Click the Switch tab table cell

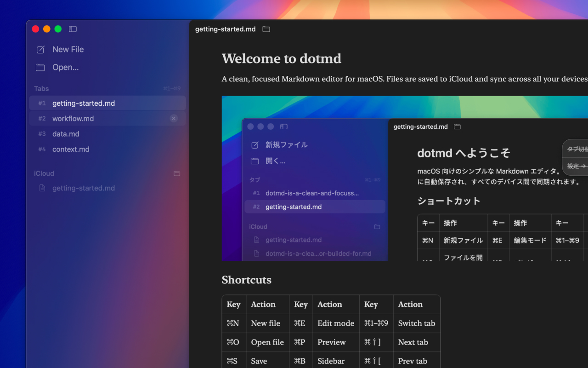point(417,323)
